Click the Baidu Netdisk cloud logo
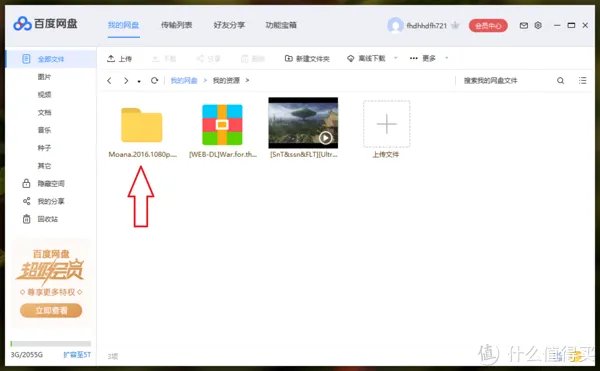 tap(22, 24)
